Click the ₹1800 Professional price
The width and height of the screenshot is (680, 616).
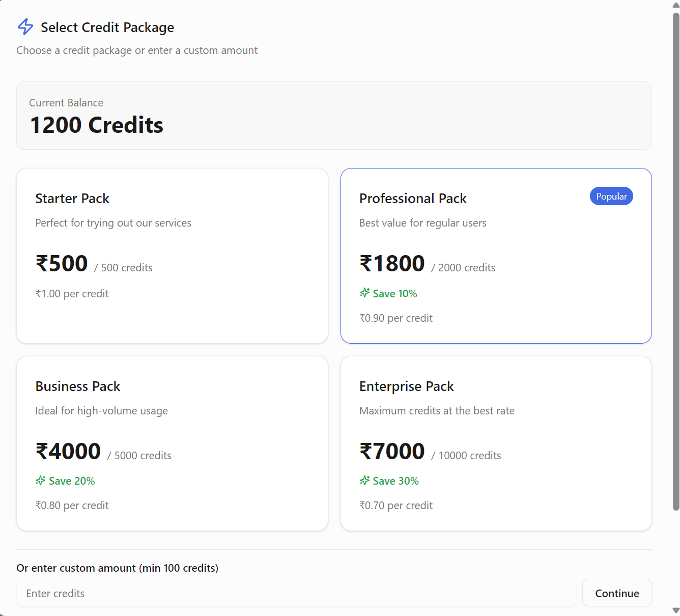click(392, 264)
